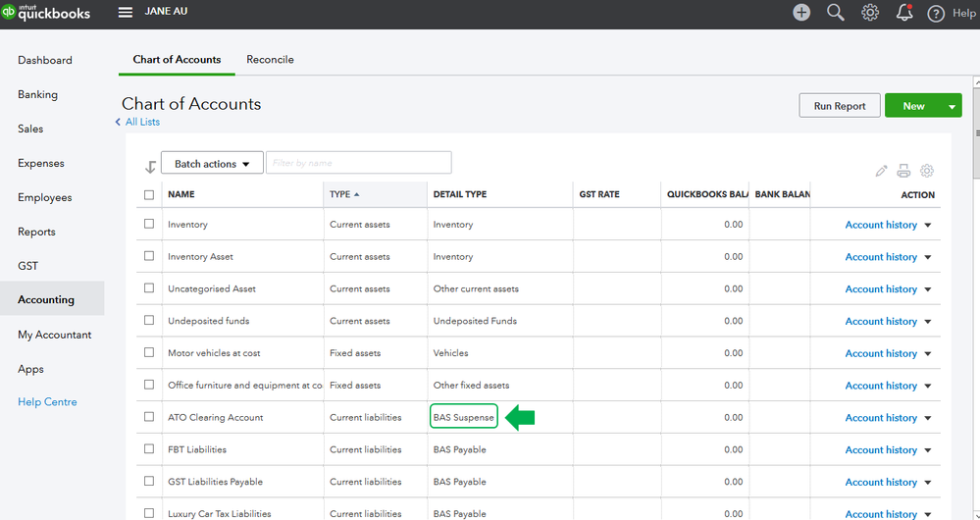Click the hamburger menu icon
980x520 pixels.
tap(125, 13)
